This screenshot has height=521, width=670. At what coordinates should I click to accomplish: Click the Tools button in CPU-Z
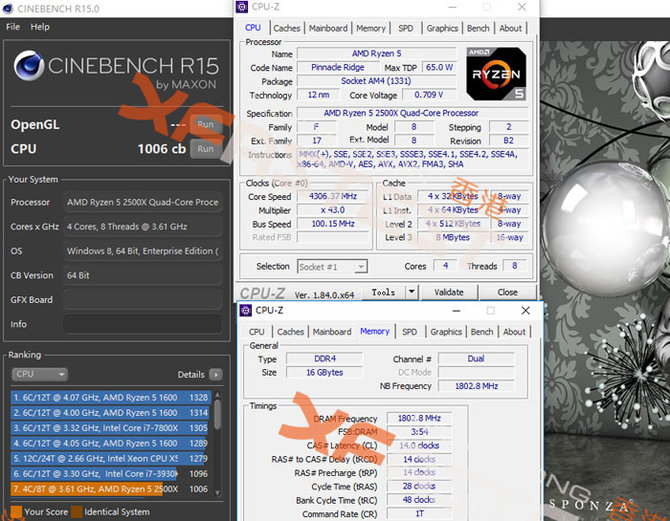(383, 292)
